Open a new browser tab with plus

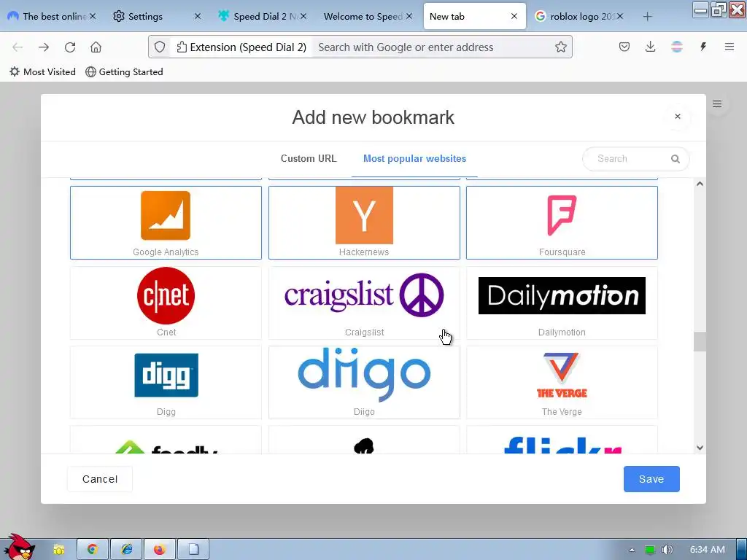point(647,17)
